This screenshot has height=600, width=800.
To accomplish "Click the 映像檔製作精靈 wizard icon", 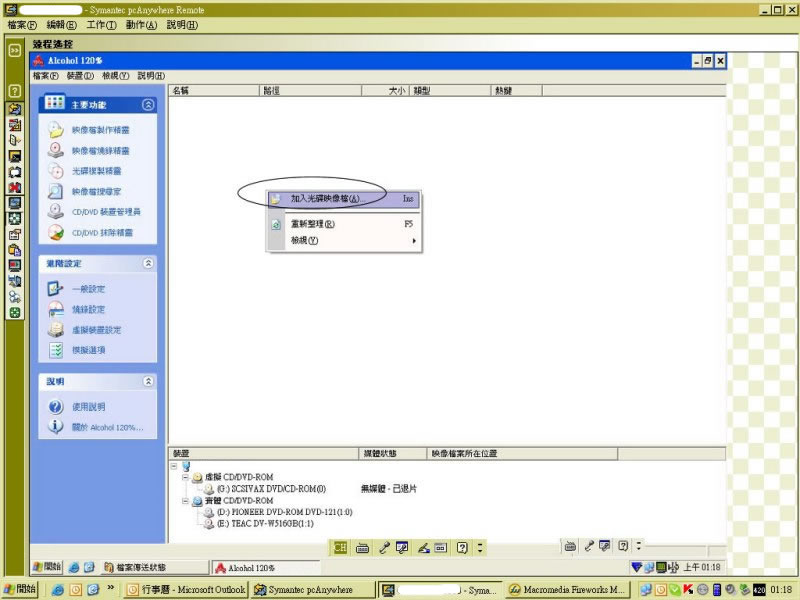I will coord(56,130).
